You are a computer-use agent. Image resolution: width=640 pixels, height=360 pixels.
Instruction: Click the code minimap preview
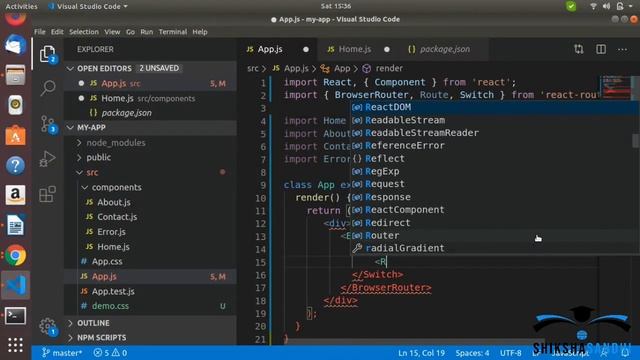tap(616, 87)
